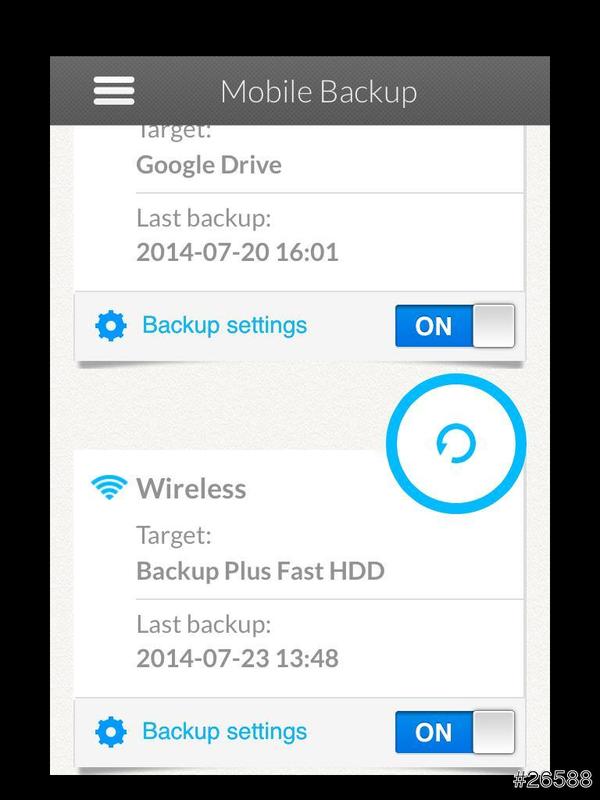The image size is (600, 800).
Task: Click the Last backup label under Google Drive
Action: tap(204, 218)
